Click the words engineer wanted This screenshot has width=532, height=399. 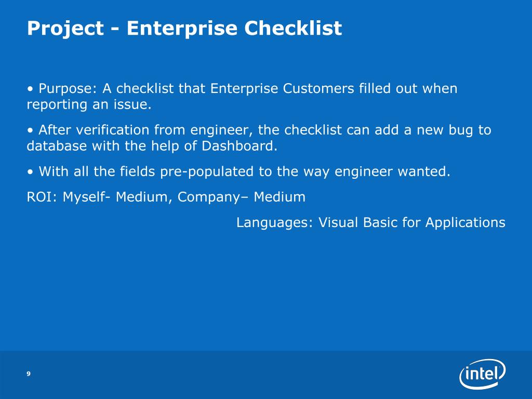pos(392,171)
